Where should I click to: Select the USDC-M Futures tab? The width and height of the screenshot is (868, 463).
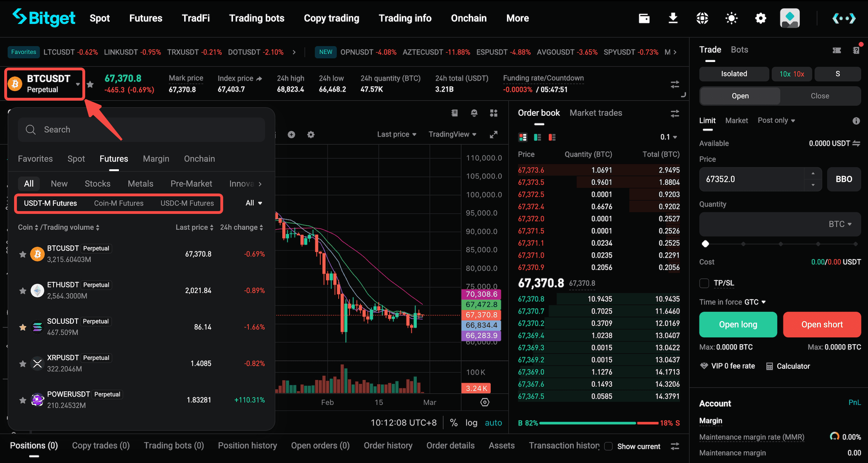tap(187, 203)
